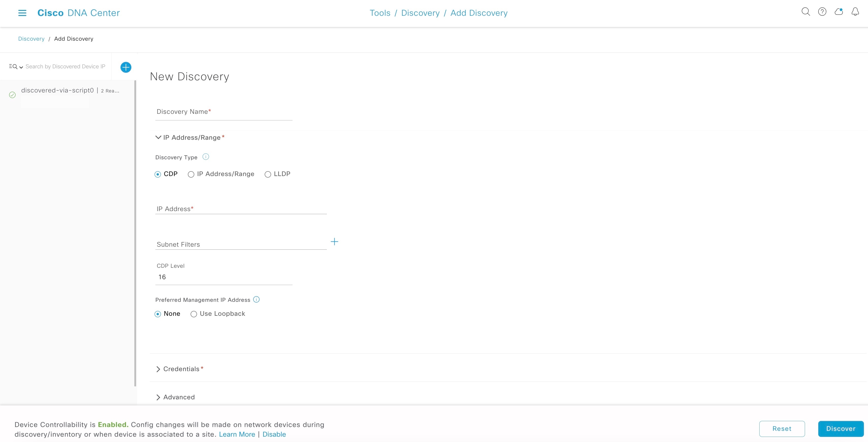Select the IP Address/Range discovery type
The height and width of the screenshot is (442, 868).
(x=190, y=174)
